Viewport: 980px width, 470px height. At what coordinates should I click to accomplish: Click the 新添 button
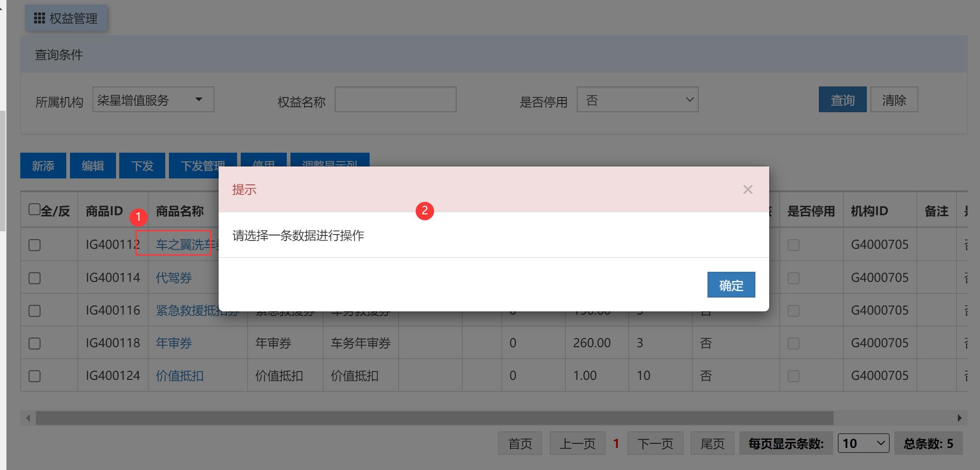click(43, 166)
